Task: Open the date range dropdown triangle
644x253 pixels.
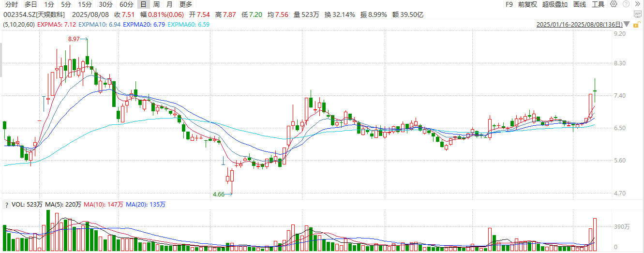Action: click(628, 24)
